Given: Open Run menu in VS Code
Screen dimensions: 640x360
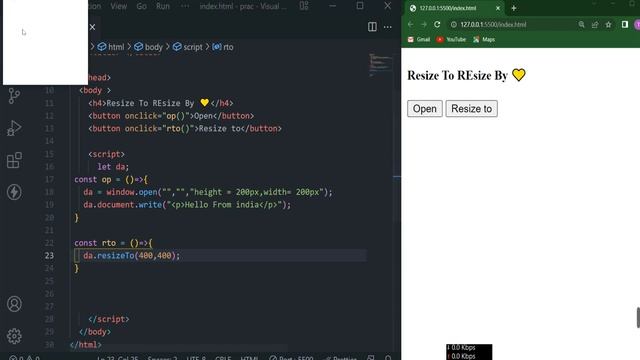Looking at the screenshot, I should (x=162, y=6).
